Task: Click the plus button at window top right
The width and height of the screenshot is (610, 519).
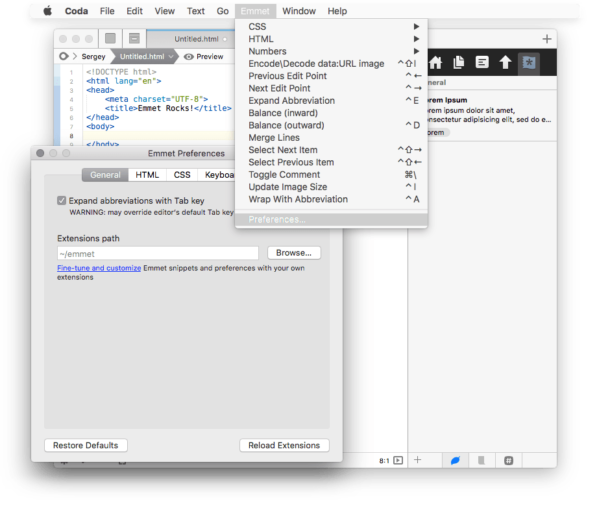Action: click(547, 39)
